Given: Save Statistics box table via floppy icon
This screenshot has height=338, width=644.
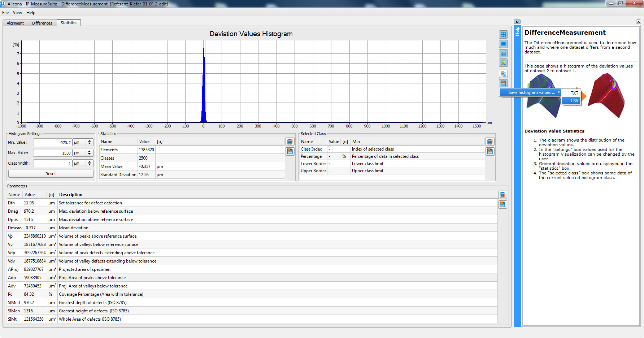Looking at the screenshot, I should click(290, 151).
